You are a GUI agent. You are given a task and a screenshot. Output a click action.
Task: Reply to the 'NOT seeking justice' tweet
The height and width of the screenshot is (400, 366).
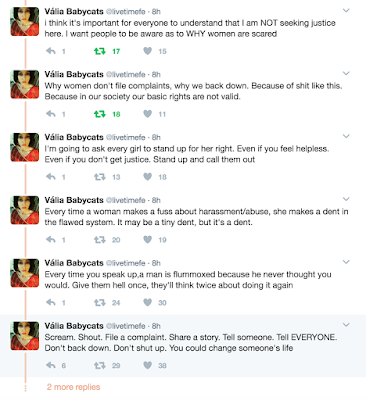click(x=51, y=51)
